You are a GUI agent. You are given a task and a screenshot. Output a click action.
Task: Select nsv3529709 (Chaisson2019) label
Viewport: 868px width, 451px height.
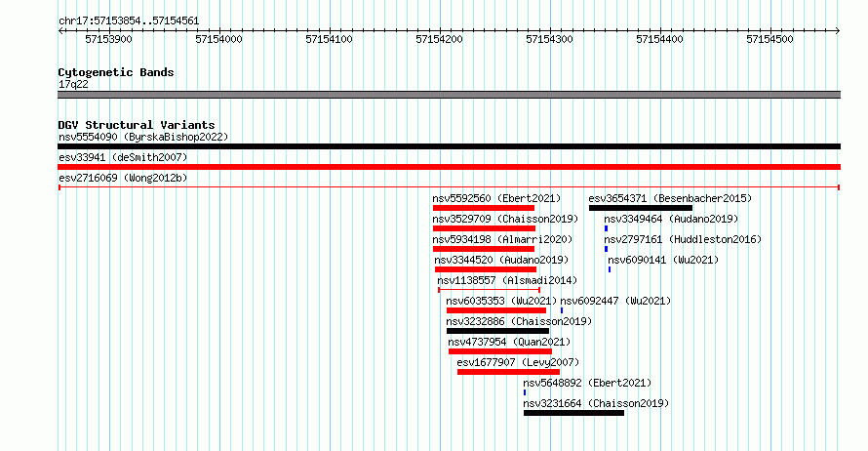tap(505, 219)
